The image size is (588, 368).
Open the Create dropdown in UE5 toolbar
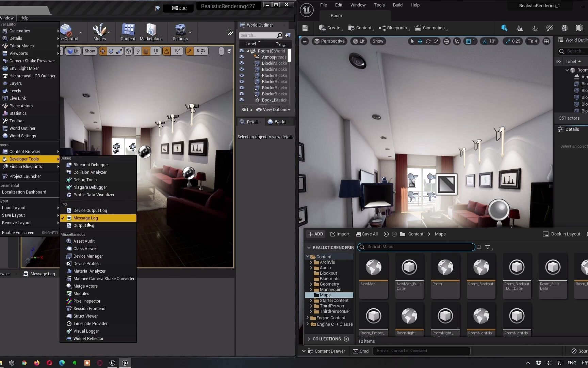(330, 28)
